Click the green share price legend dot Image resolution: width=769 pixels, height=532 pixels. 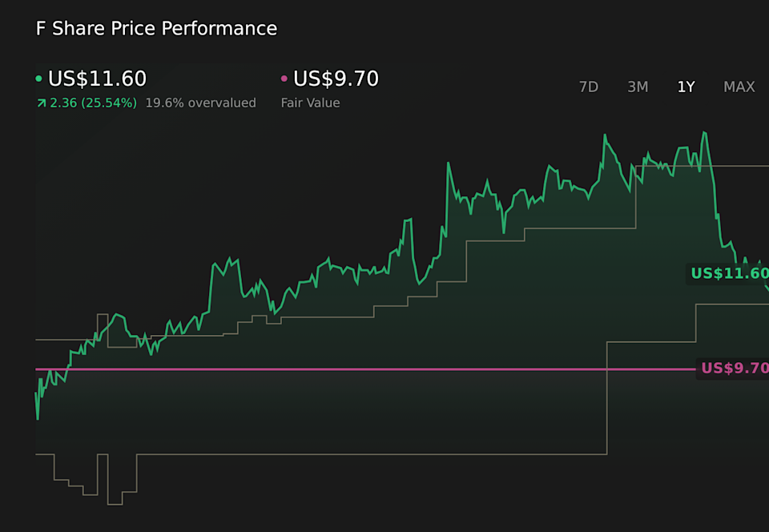(38, 79)
